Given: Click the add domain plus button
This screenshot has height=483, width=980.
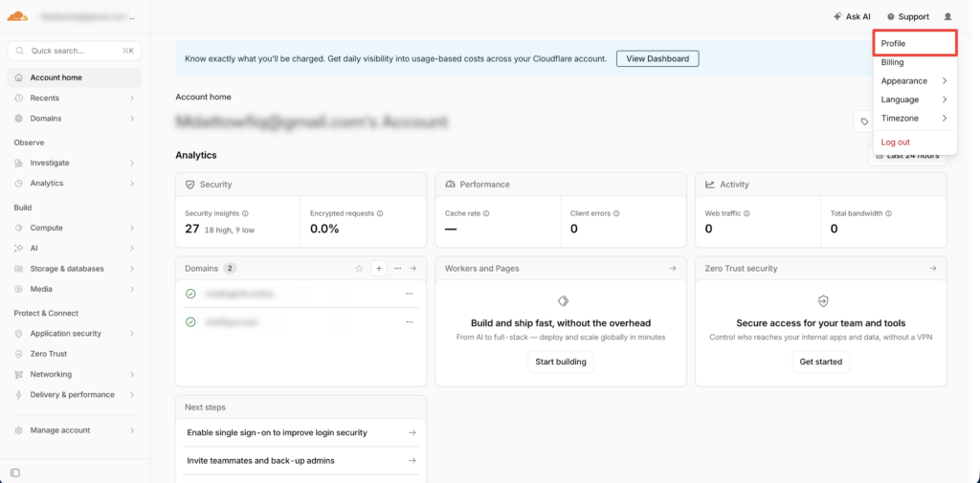Looking at the screenshot, I should coord(379,269).
